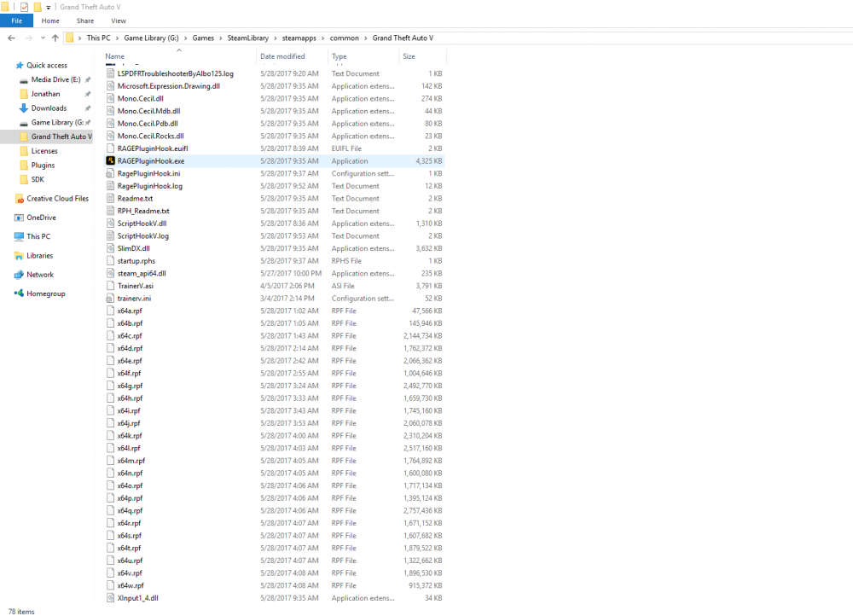Toggle the pin next to Downloads
Screen dimensions: 853x616
click(88, 108)
